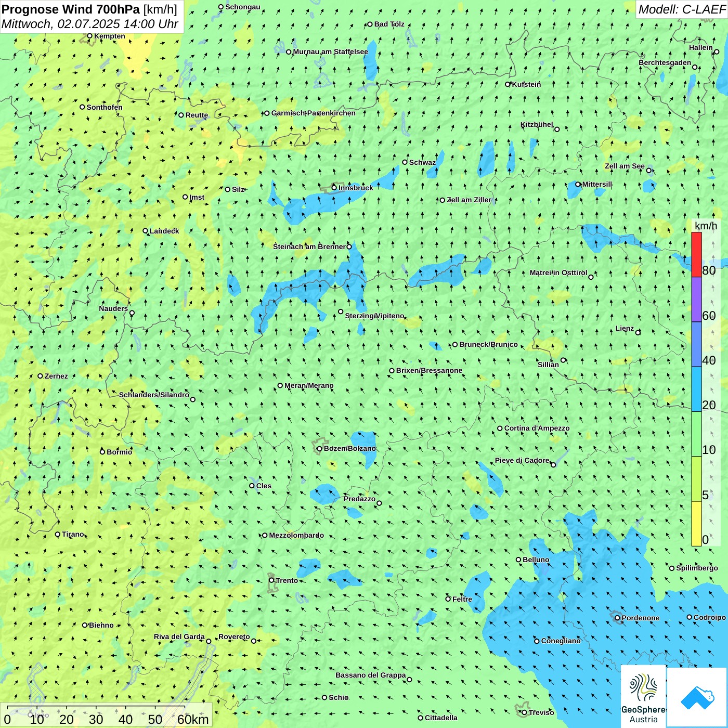Select the 'Bozen/Bolzano' label
728x728 pixels.
coord(349,448)
